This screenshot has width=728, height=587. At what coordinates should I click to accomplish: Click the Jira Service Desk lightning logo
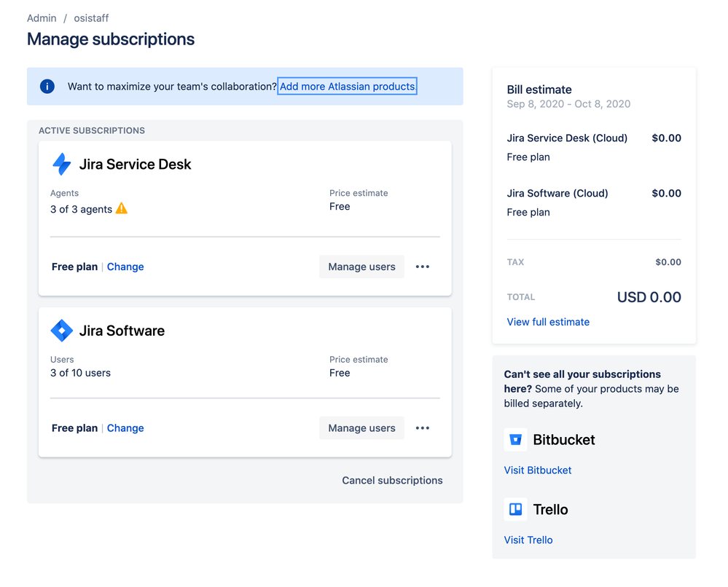pyautogui.click(x=61, y=164)
